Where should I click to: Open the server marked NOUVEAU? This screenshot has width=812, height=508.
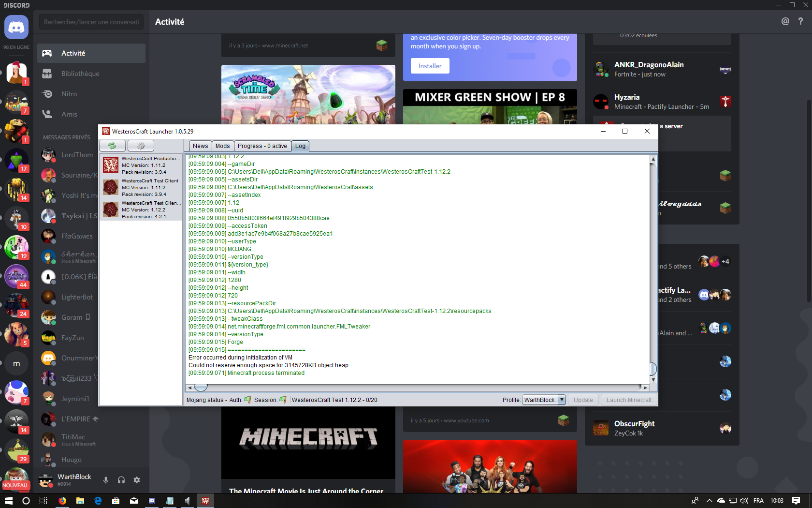[16, 478]
